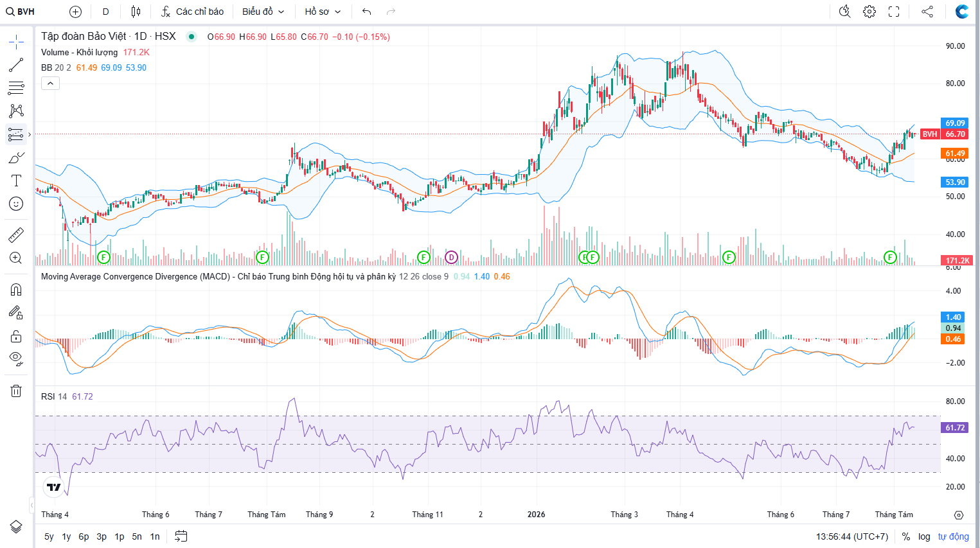Click the tự động auto-scale button
The width and height of the screenshot is (980, 548).
pos(953,536)
